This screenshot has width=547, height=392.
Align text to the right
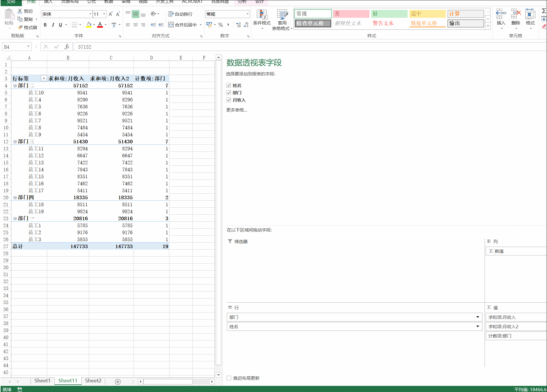(143, 25)
